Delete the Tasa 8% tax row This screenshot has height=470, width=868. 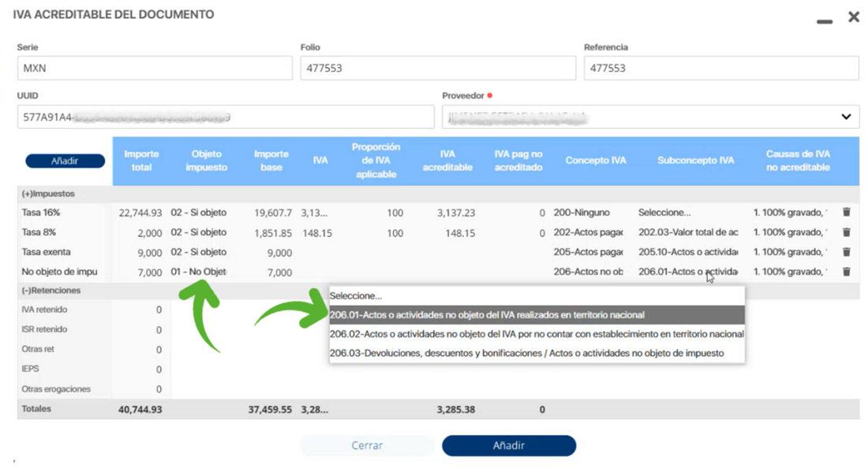click(x=846, y=232)
